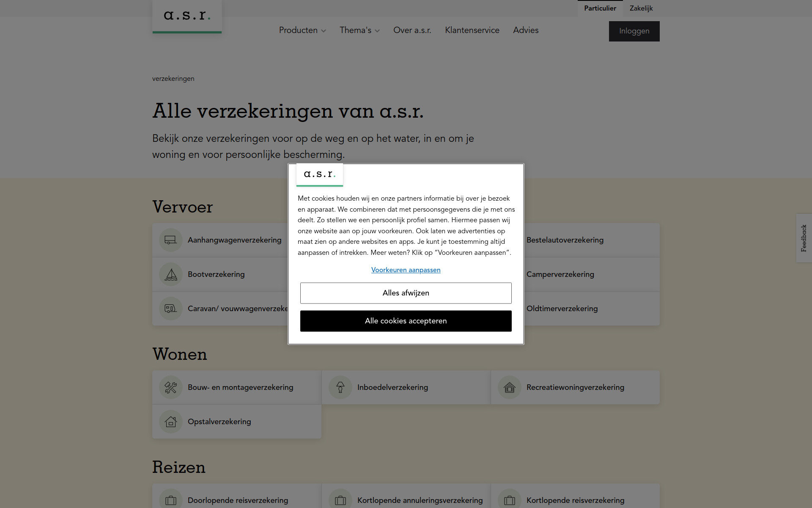
Task: Switch to the Zakelijk tab
Action: (x=641, y=8)
